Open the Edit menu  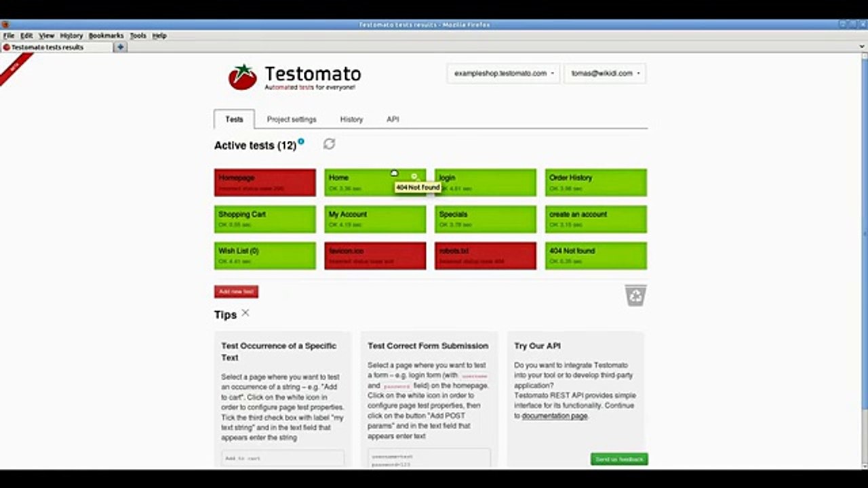click(x=26, y=36)
